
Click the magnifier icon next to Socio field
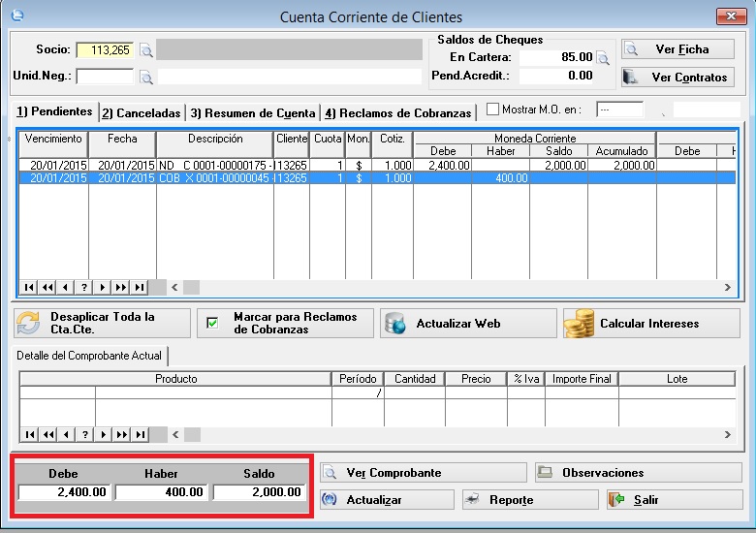(x=146, y=50)
